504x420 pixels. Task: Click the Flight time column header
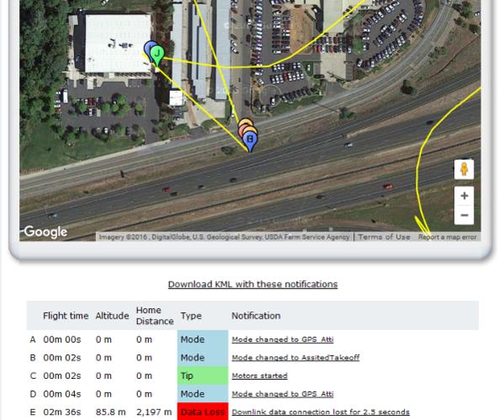click(66, 316)
